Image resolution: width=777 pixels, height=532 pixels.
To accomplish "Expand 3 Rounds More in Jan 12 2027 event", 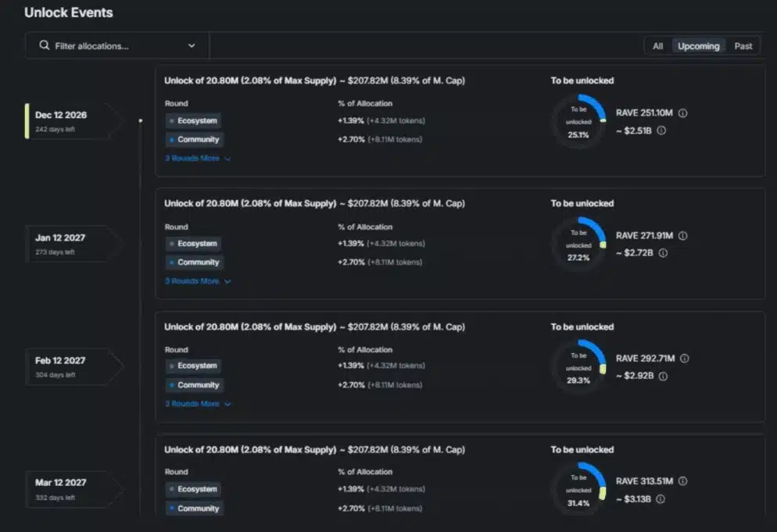I will 197,281.
